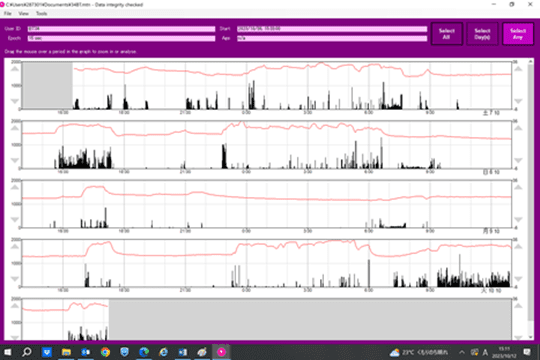Open File Explorer from the taskbar
The width and height of the screenshot is (540, 360).
(x=66, y=352)
